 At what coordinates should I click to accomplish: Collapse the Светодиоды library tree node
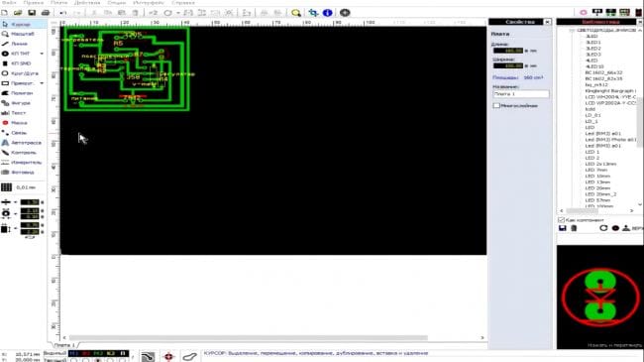(x=572, y=31)
